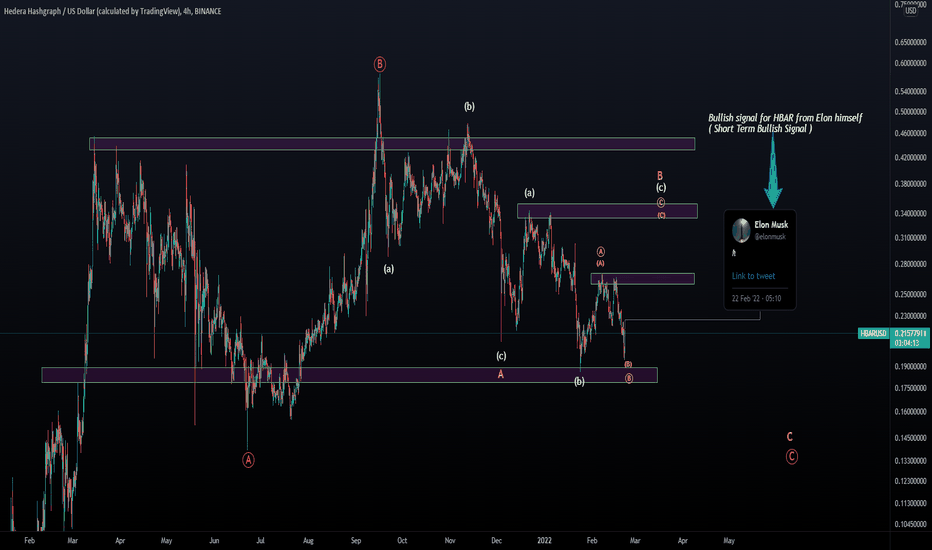Click the 0.12300000 price axis label

[910, 481]
